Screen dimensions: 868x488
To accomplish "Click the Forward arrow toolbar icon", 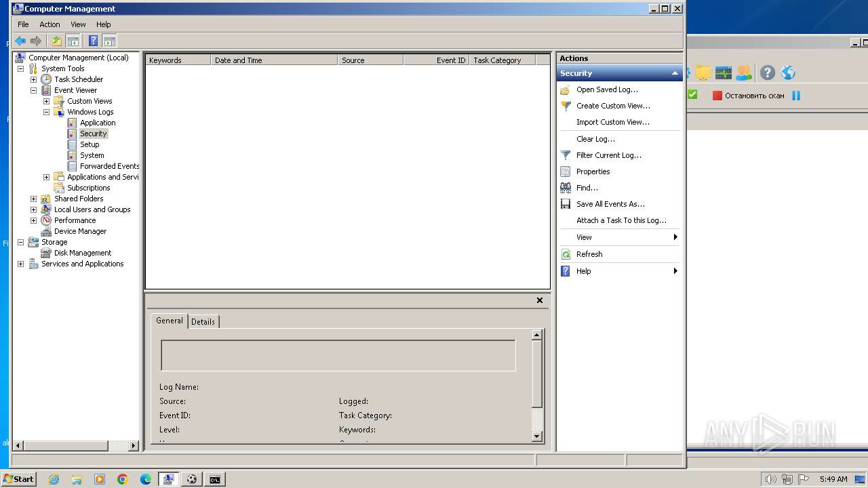I will (36, 41).
